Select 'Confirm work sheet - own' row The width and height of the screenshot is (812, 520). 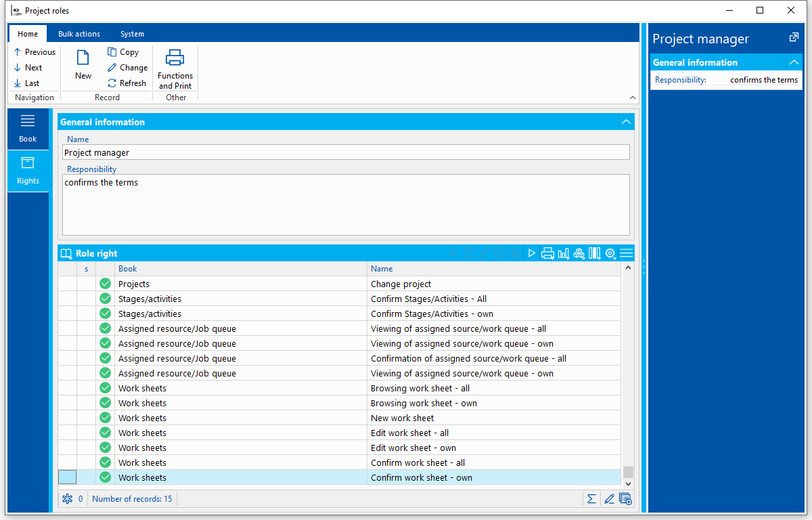(339, 477)
